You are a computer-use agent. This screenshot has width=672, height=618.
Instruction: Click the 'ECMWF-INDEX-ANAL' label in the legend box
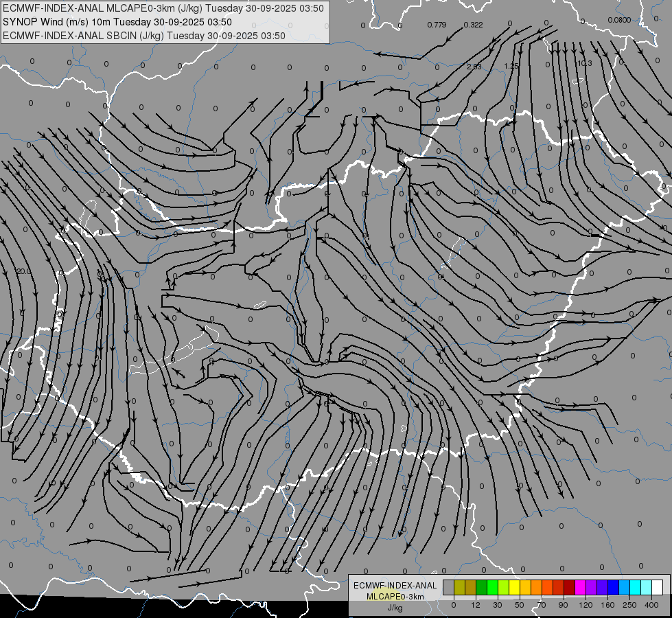tap(395, 586)
